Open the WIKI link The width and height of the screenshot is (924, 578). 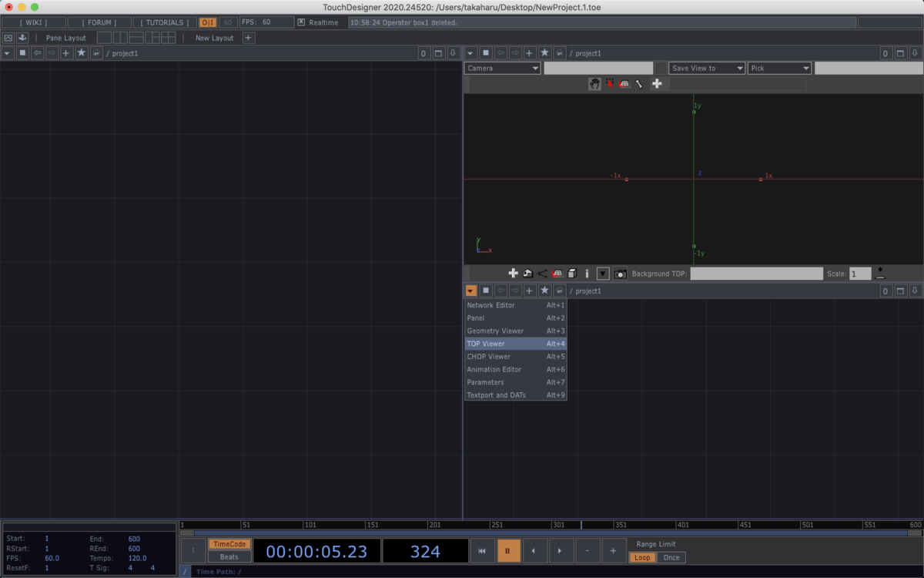pyautogui.click(x=32, y=22)
